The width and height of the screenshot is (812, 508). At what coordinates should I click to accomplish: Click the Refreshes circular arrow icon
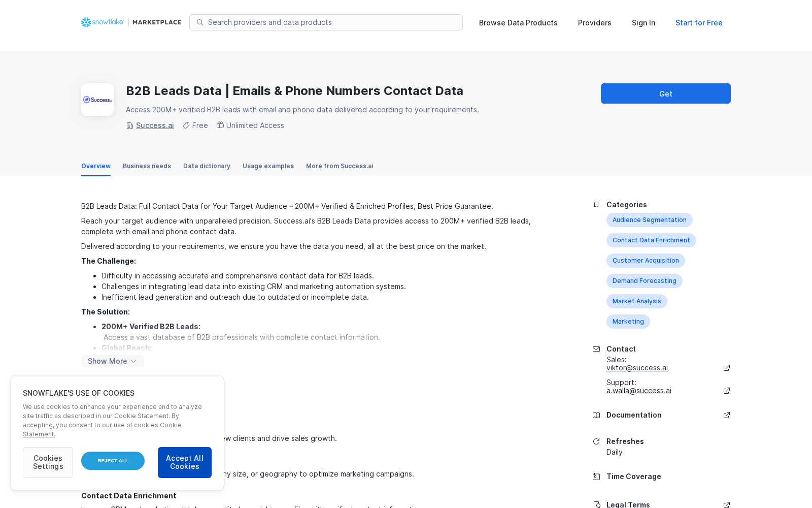pyautogui.click(x=596, y=441)
